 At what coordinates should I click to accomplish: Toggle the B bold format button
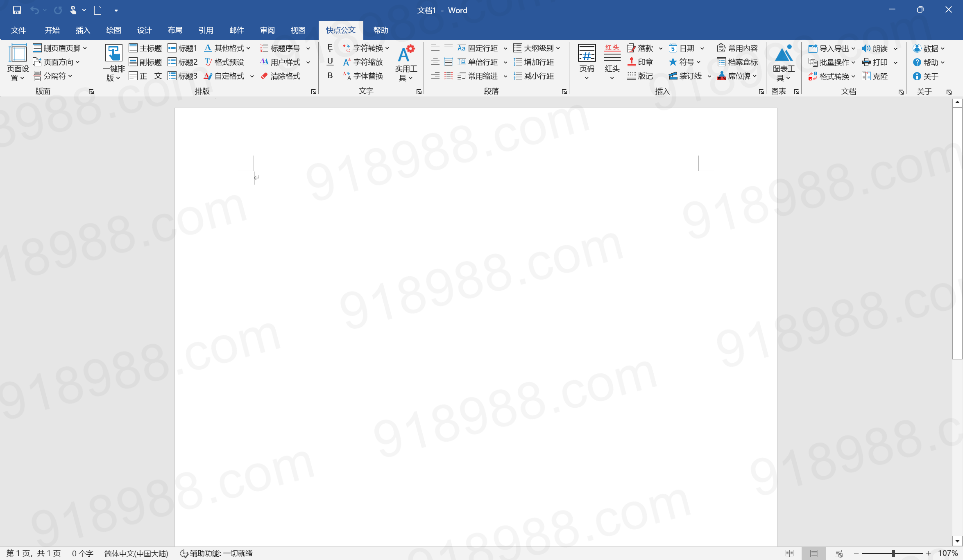[330, 76]
